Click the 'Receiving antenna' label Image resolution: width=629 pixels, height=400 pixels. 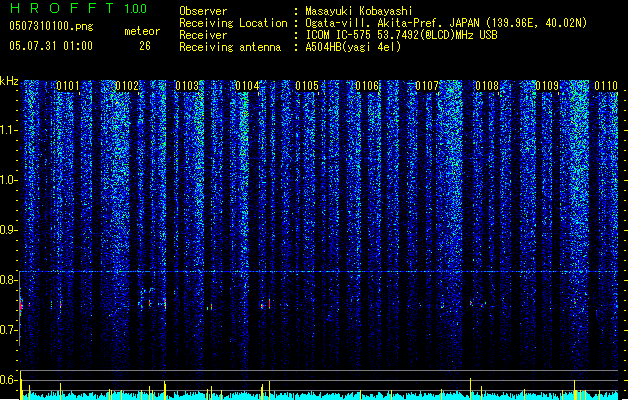click(230, 47)
